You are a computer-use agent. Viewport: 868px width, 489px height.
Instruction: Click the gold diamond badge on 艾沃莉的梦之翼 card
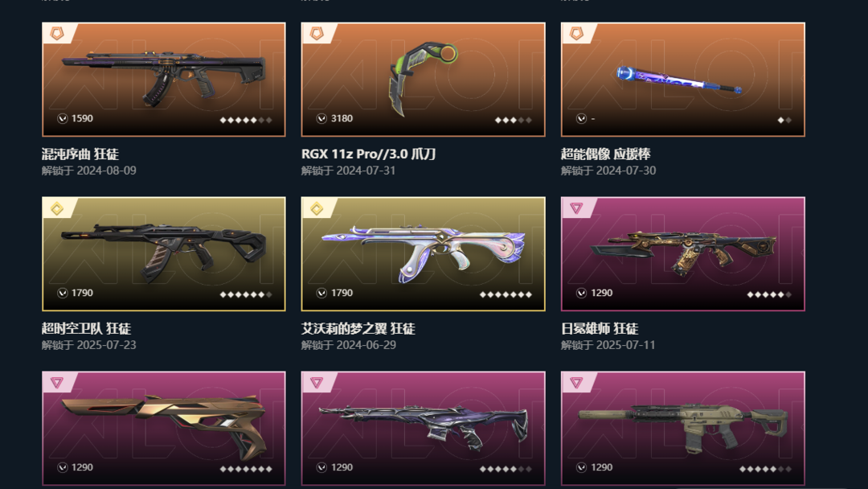coord(317,209)
